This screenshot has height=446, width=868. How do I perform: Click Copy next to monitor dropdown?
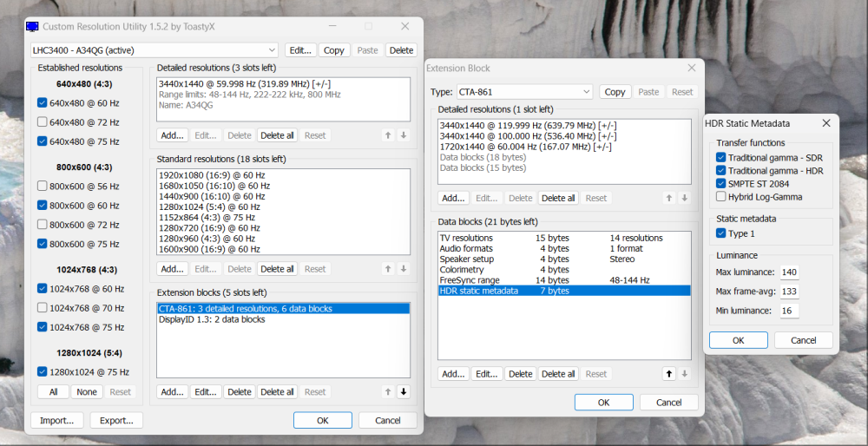(x=334, y=50)
